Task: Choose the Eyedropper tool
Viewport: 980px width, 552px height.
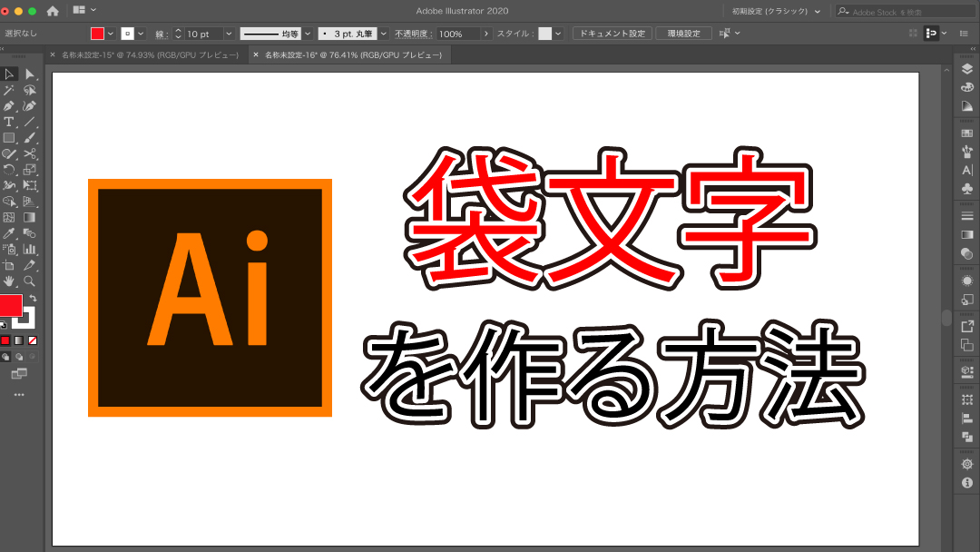Action: point(9,233)
